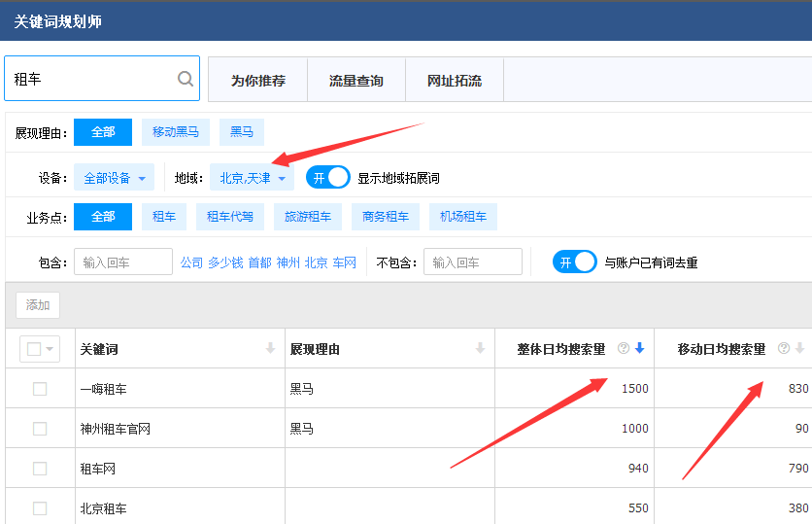Filter by 黑马 reason
The height and width of the screenshot is (524, 812).
[242, 132]
